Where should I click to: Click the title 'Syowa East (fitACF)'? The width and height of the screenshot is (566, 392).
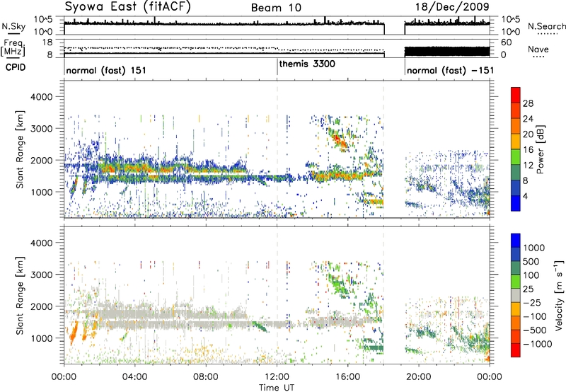128,7
